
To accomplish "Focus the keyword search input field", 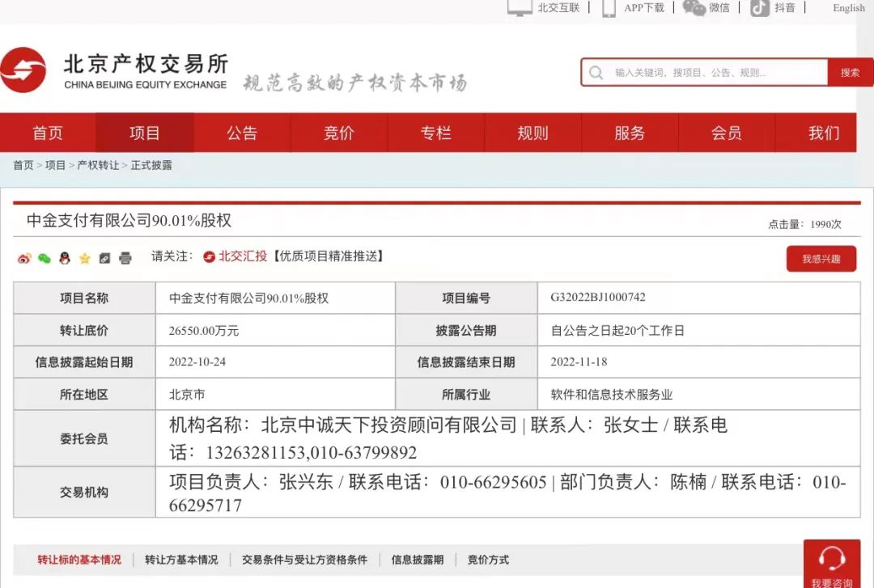I will click(712, 73).
